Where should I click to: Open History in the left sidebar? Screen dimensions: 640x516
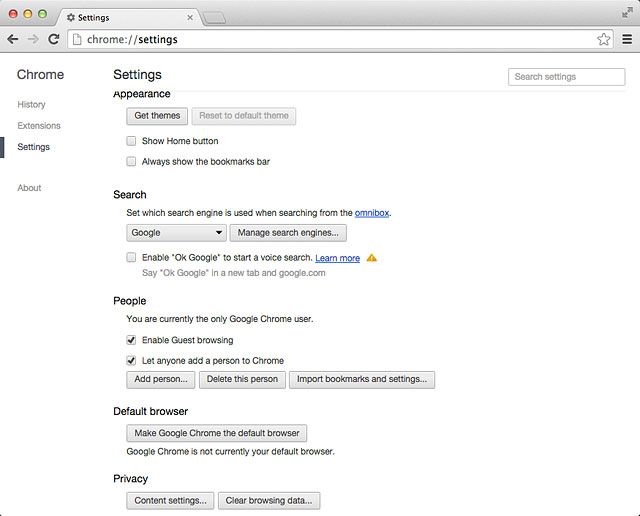pos(31,105)
